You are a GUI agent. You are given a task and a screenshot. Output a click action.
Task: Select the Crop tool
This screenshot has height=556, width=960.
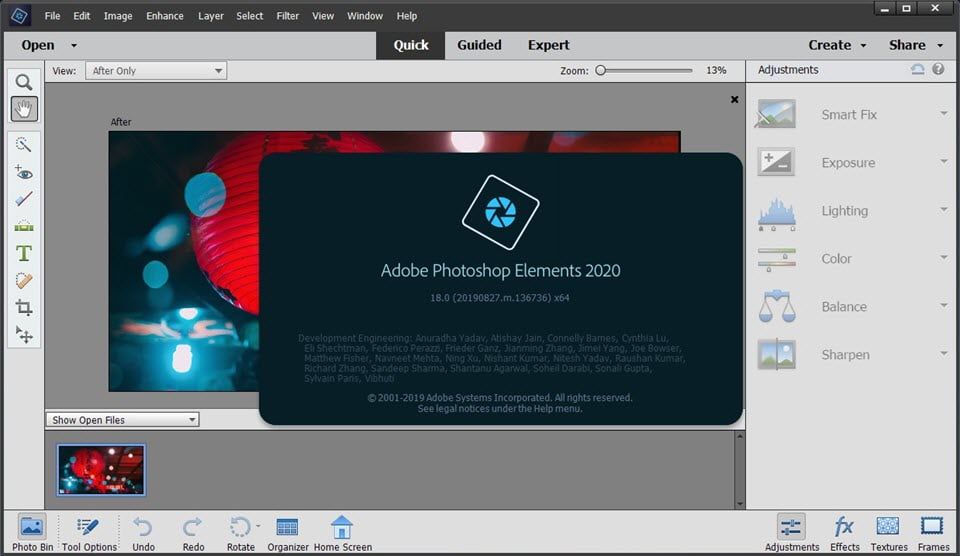click(x=23, y=307)
